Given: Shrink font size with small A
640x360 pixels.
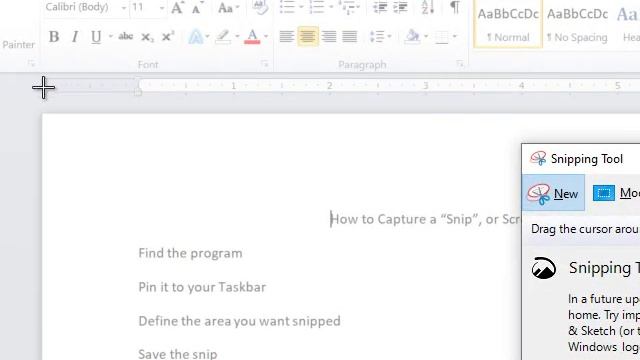Looking at the screenshot, I should 197,8.
